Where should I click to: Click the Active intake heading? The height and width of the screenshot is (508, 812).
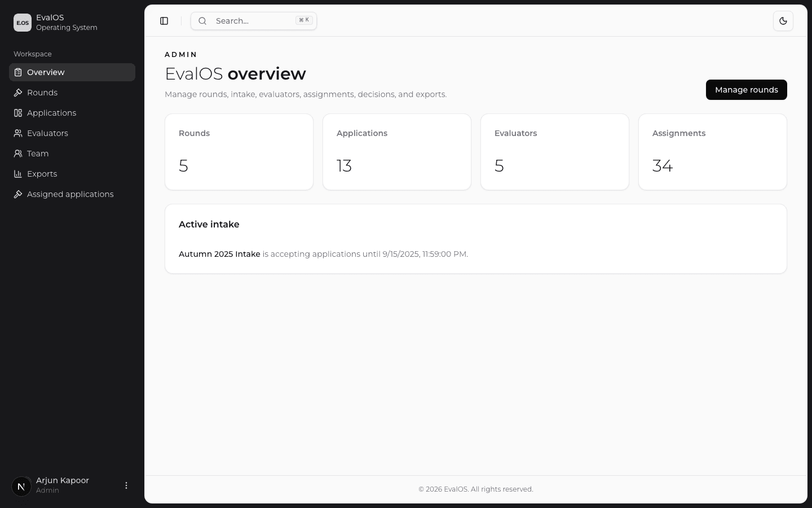coord(209,225)
